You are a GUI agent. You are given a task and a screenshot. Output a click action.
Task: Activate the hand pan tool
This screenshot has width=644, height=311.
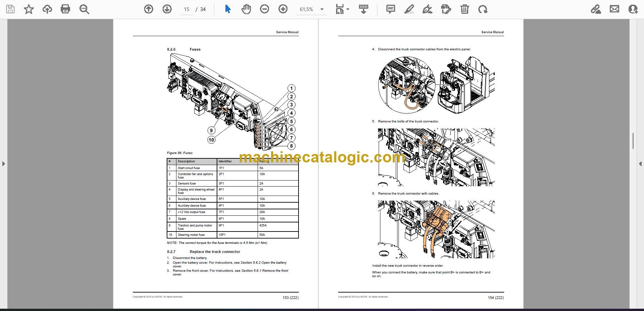[246, 9]
